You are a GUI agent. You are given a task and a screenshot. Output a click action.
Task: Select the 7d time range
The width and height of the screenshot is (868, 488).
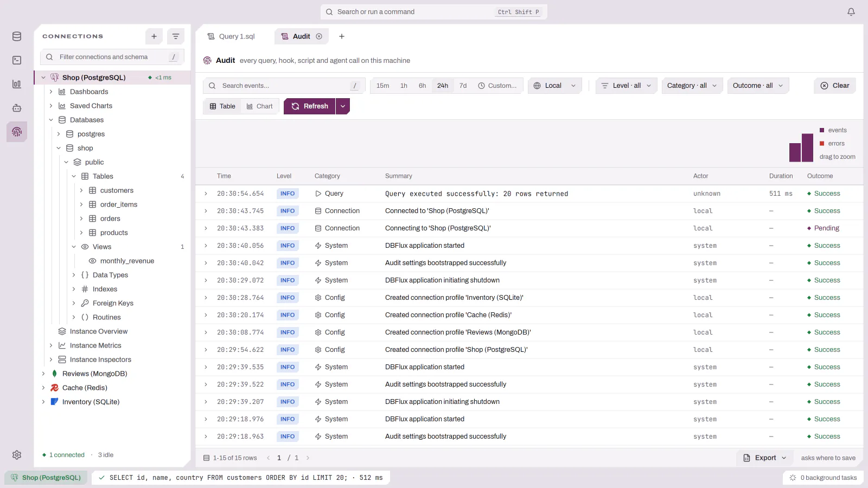[x=463, y=86]
